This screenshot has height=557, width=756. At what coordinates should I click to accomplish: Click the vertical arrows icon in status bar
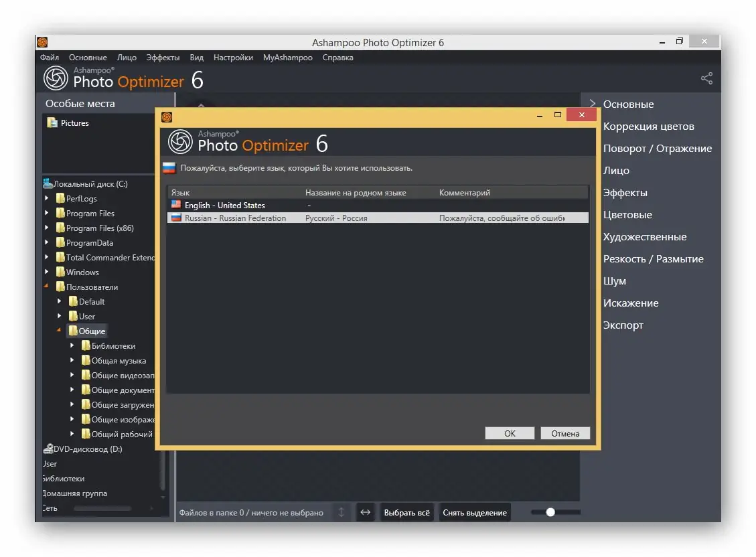pyautogui.click(x=342, y=512)
